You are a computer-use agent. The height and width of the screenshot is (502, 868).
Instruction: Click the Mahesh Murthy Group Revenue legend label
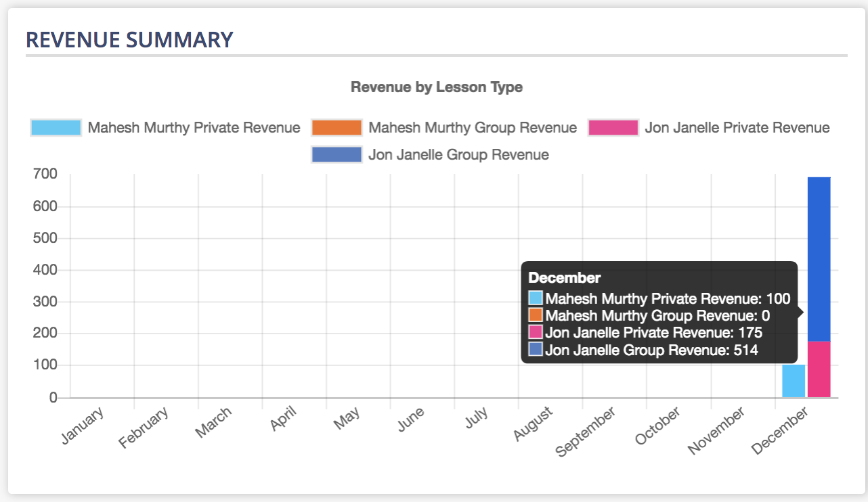click(x=473, y=128)
